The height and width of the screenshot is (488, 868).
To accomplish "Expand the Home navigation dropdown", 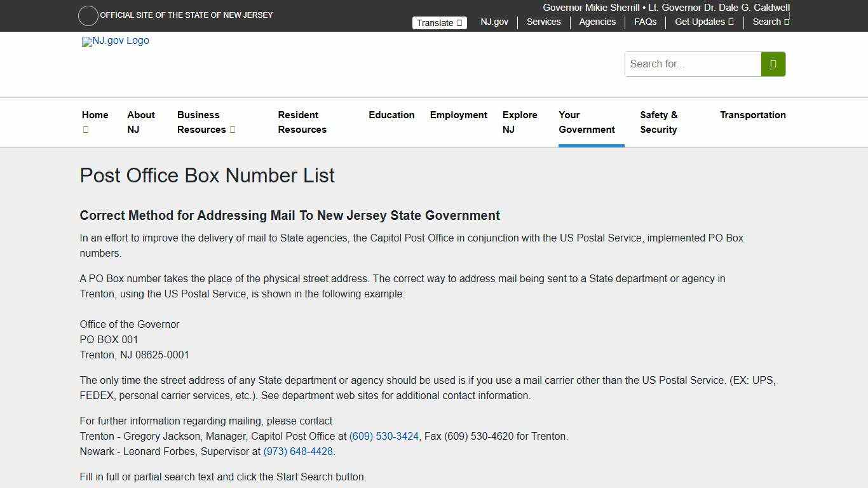I will pyautogui.click(x=94, y=122).
